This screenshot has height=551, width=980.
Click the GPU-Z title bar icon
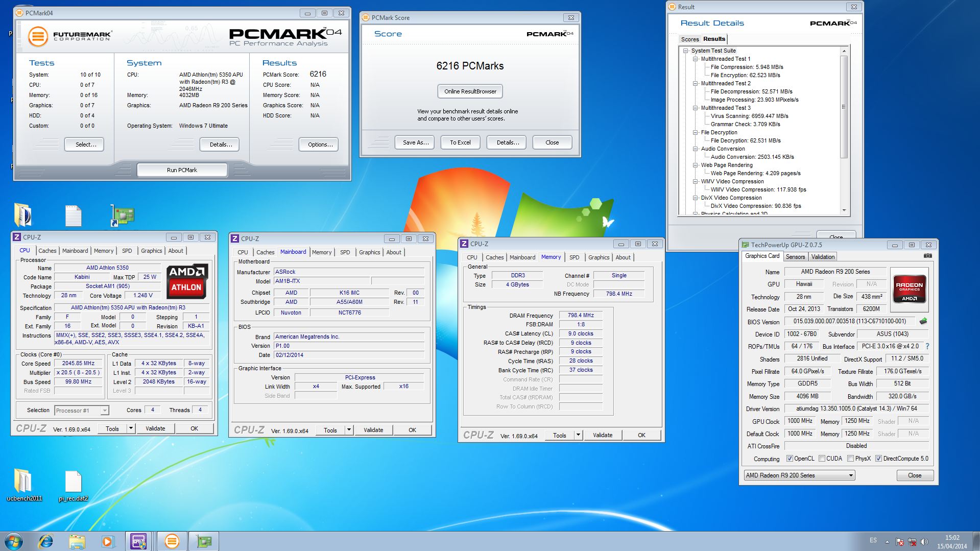746,245
